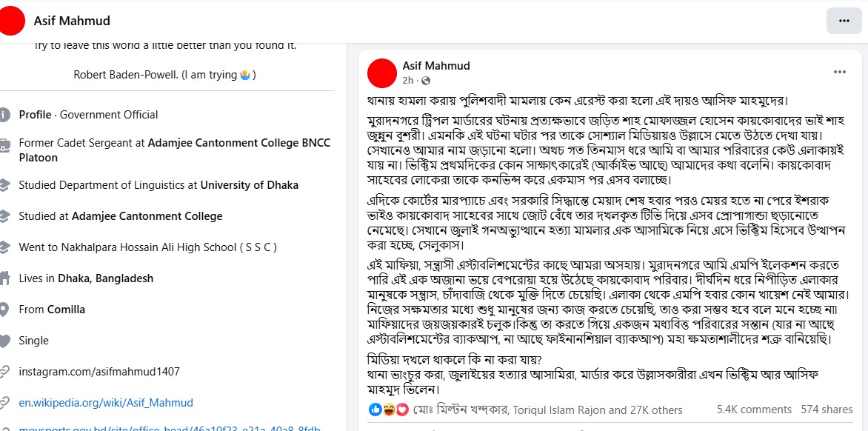The height and width of the screenshot is (431, 868).
Task: Open the en.wikipedia.org/wiki/Asif_Mahmud link
Action: [x=106, y=403]
